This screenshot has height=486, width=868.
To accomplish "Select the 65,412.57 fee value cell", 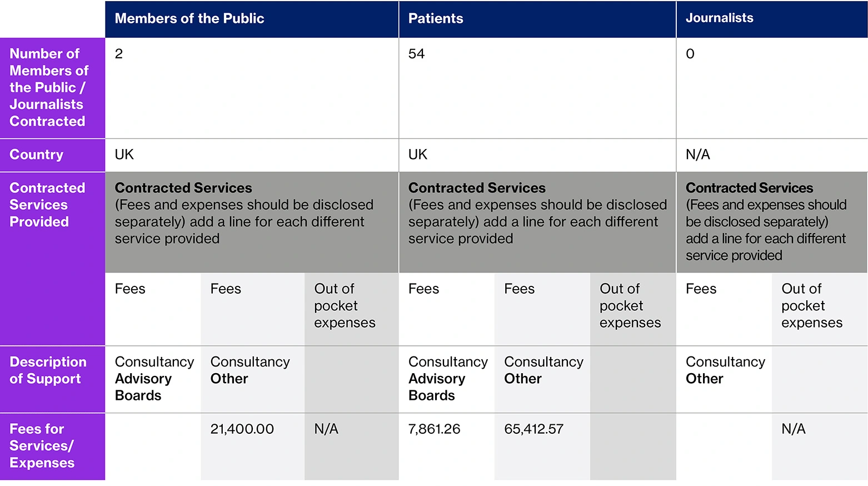I will (533, 429).
